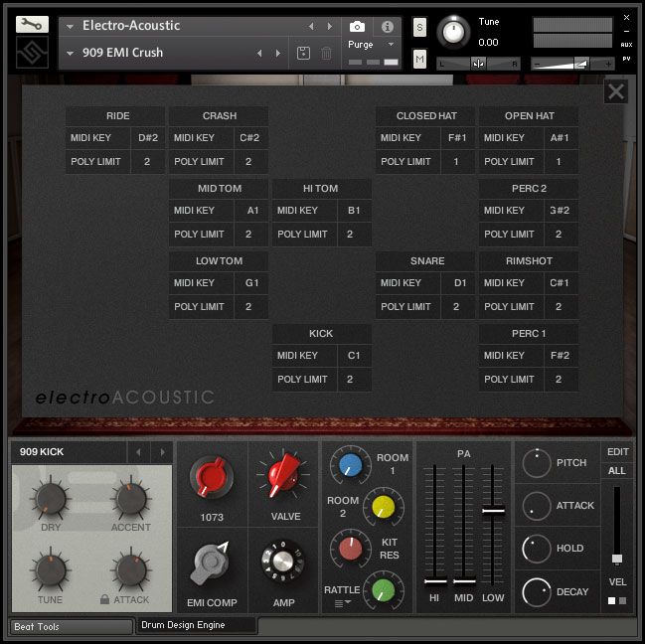Screen dimensions: 645x644
Task: Open the SNARE MIDI KEY D1 selector
Action: click(x=460, y=283)
